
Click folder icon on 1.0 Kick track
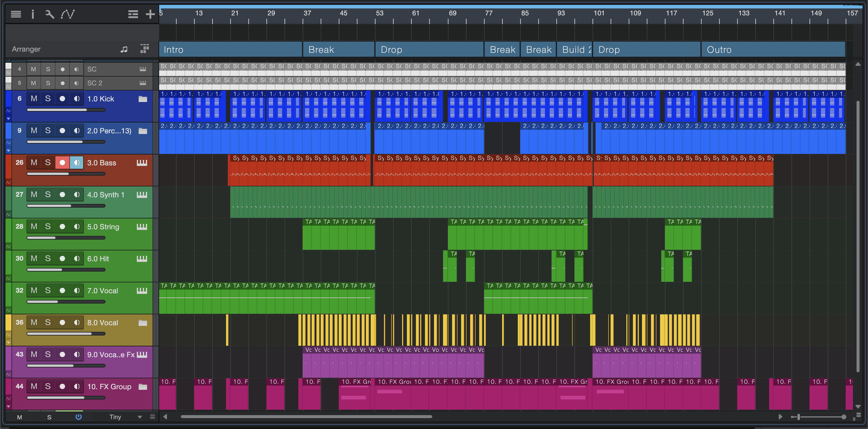click(x=143, y=99)
